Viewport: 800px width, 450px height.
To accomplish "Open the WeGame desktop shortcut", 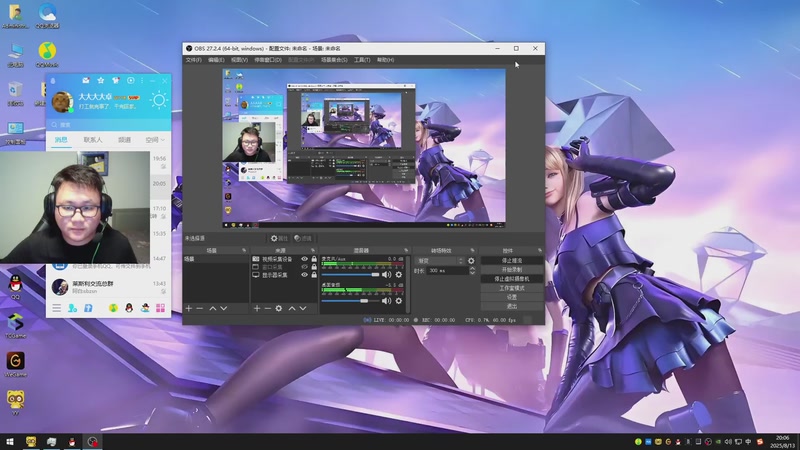I will (x=15, y=364).
